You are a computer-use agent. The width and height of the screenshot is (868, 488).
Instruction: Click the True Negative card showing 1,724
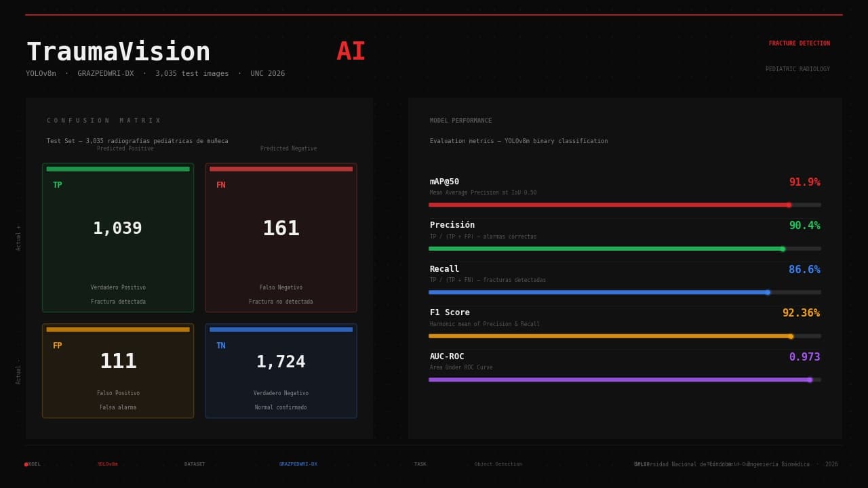click(281, 371)
